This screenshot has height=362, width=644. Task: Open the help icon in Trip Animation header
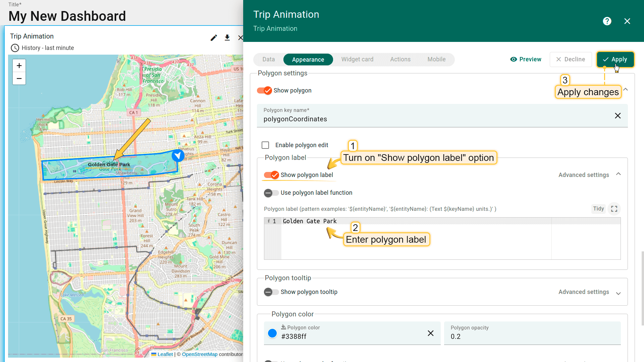pyautogui.click(x=607, y=21)
